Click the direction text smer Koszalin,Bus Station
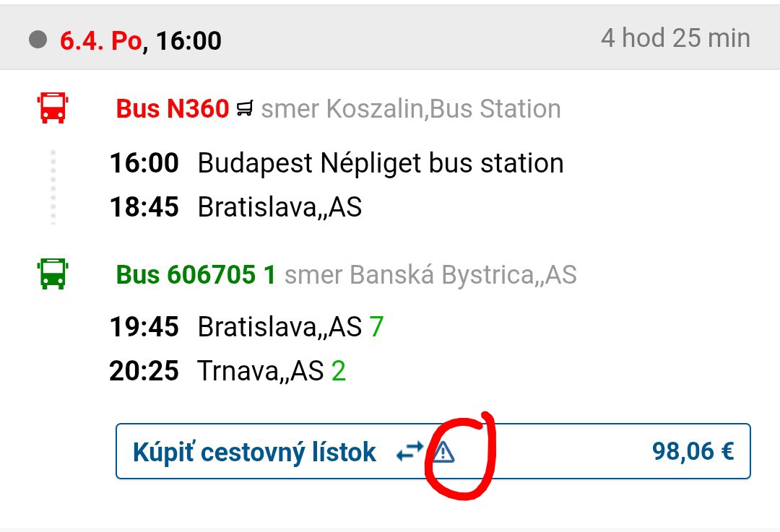The height and width of the screenshot is (532, 780). [410, 109]
